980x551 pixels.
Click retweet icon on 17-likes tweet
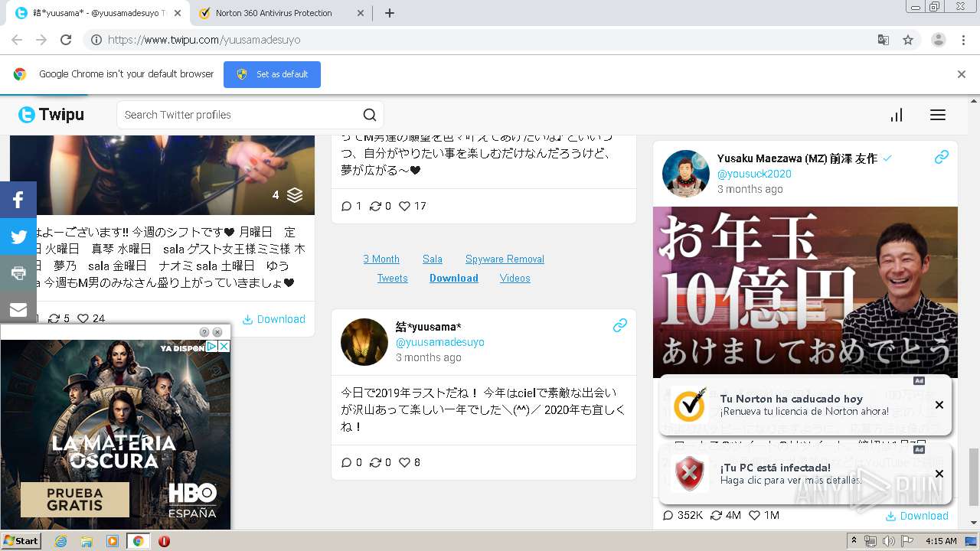click(x=375, y=206)
